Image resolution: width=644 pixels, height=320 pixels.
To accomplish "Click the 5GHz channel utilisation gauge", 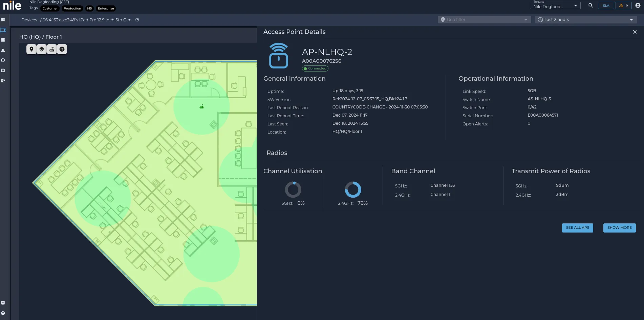I will click(x=293, y=189).
